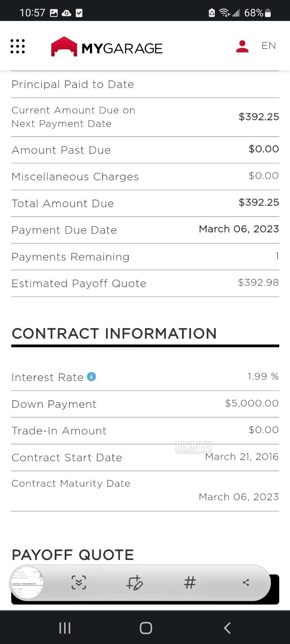Tap the Total Amount Due value
Screen dimensions: 290x644
[258, 202]
